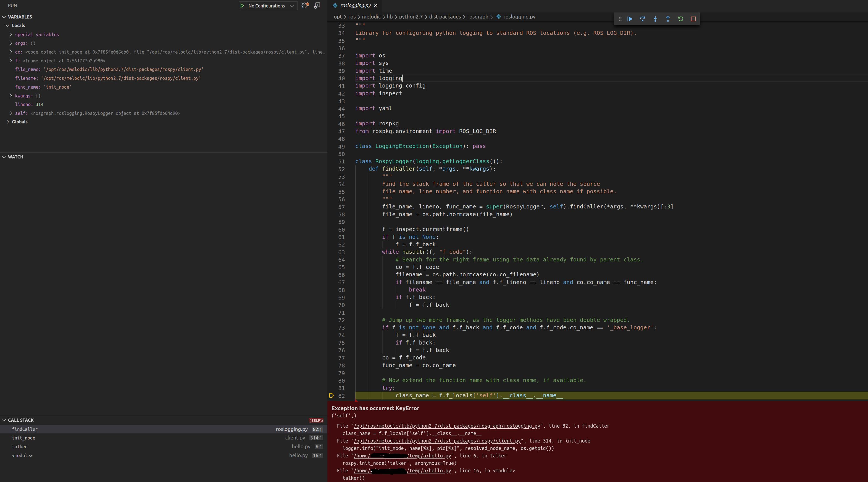Select init_node frame in call stack

23,438
